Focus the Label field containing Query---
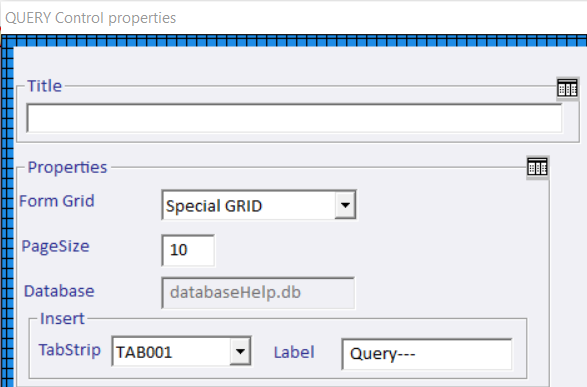 [427, 354]
